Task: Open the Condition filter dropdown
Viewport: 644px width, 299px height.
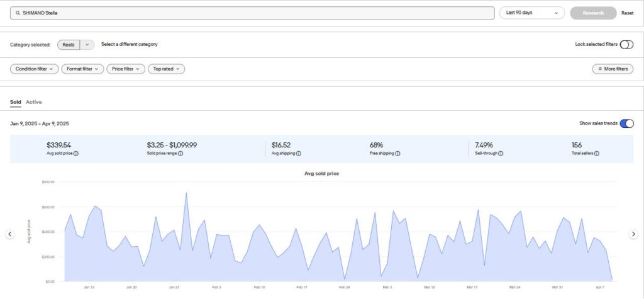Action: 35,69
